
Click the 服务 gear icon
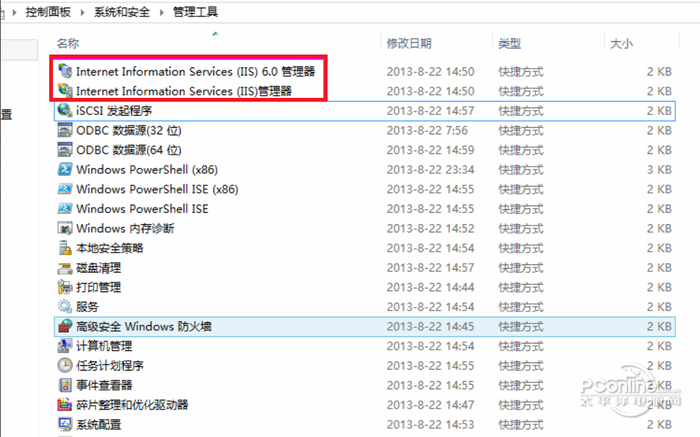coord(65,307)
